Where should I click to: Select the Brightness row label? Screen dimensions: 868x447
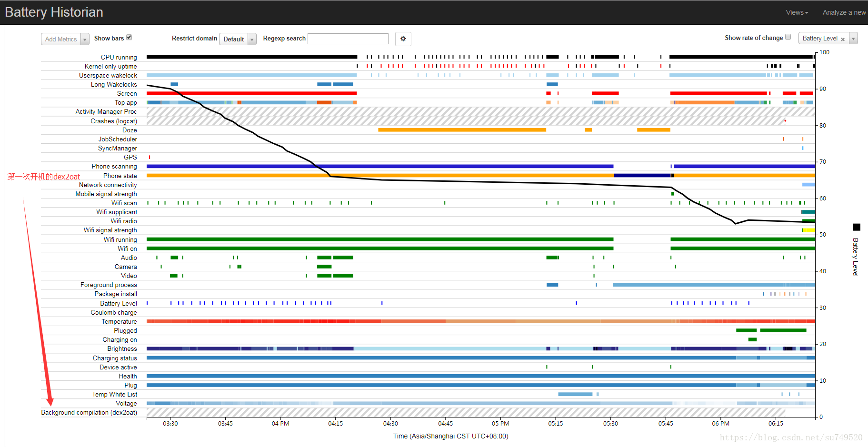122,348
